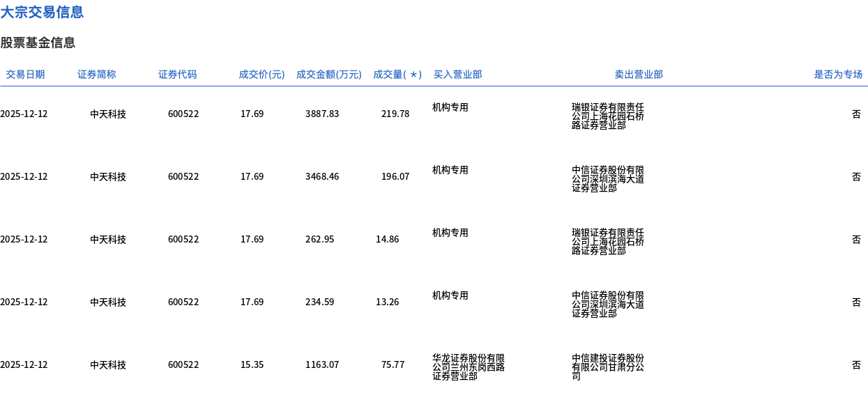Click seller 中信建投证券股份有限公司甘肃分公司
Viewport: 868px width, 400px height.
tap(608, 367)
